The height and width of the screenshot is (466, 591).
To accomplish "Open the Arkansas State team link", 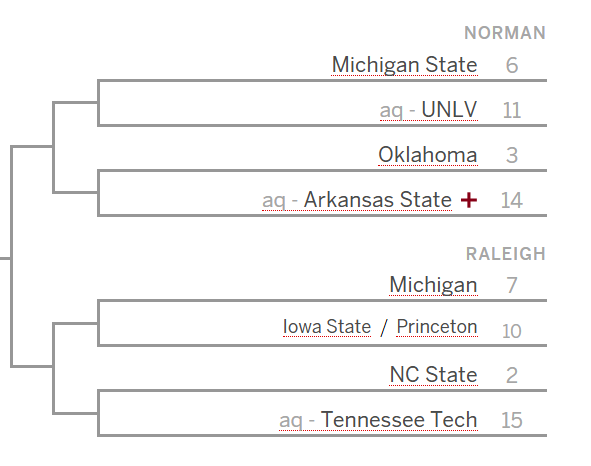I will tap(378, 199).
